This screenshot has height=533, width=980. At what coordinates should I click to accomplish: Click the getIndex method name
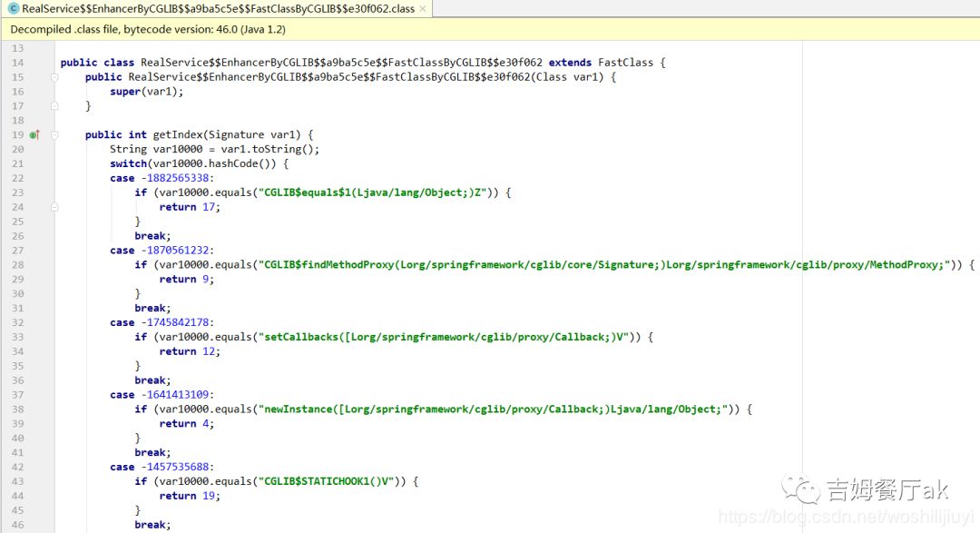178,134
